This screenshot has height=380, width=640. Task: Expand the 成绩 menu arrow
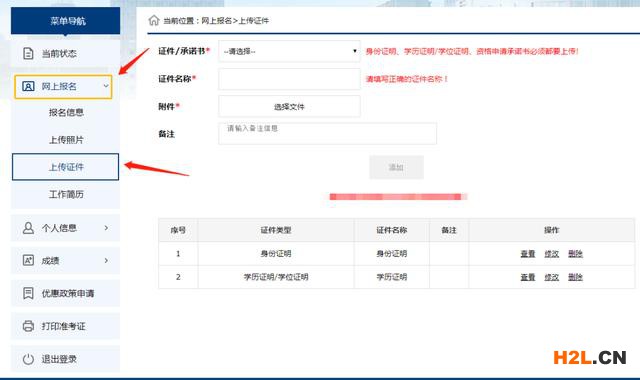pyautogui.click(x=106, y=260)
